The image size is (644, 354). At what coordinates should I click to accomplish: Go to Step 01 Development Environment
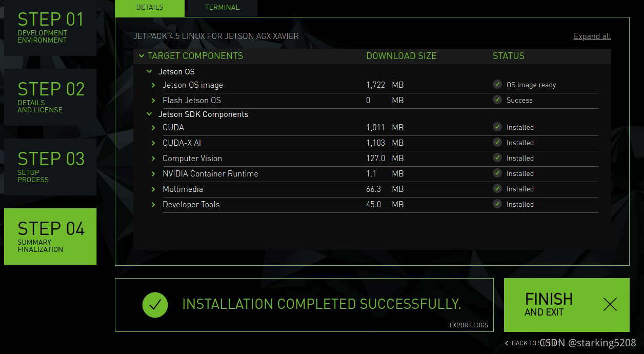[x=50, y=28]
